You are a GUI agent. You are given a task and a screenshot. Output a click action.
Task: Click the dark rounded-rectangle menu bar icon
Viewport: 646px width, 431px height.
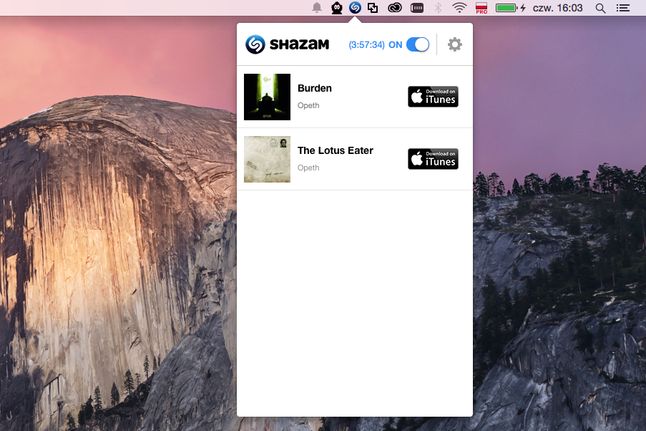click(417, 7)
